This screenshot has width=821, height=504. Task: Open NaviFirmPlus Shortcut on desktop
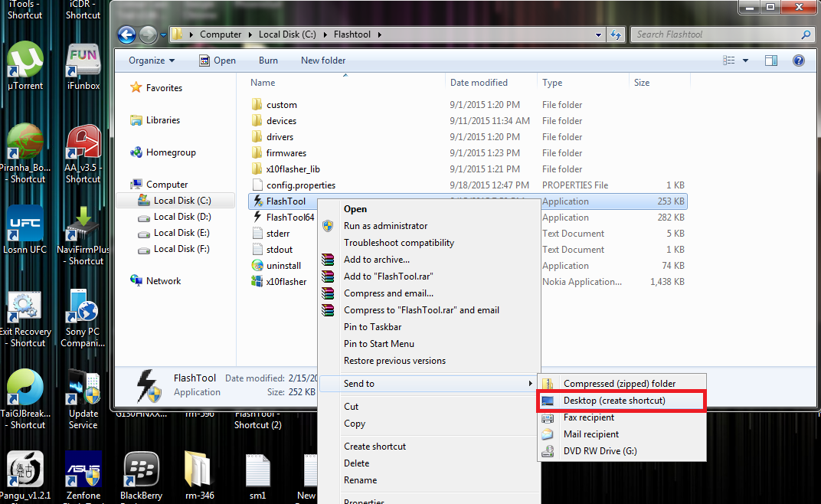coord(83,236)
